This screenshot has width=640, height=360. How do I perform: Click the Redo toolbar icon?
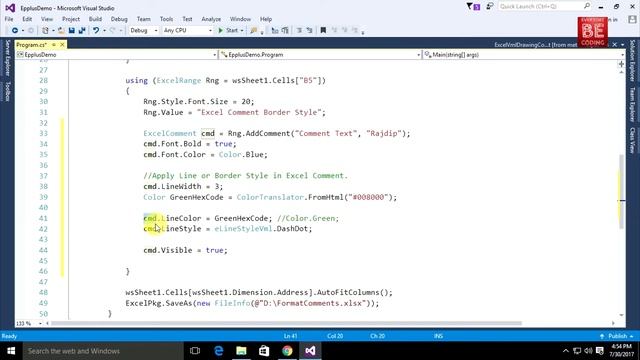click(x=113, y=31)
